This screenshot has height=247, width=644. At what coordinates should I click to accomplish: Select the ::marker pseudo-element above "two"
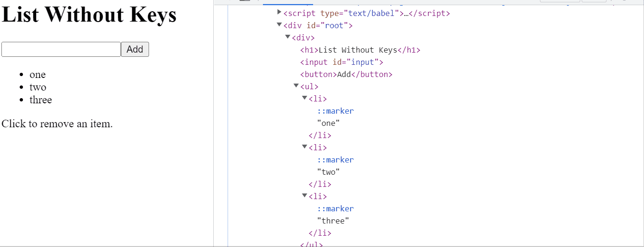(x=336, y=160)
